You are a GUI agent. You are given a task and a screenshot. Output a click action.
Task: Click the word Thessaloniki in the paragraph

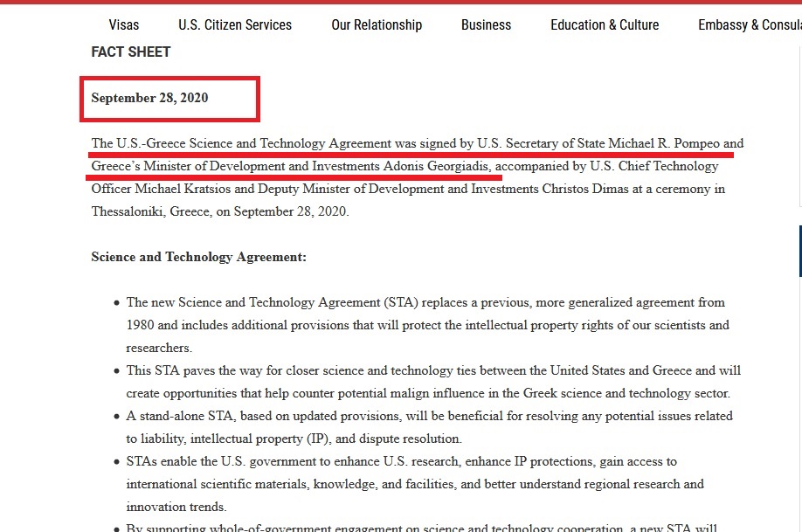point(128,211)
